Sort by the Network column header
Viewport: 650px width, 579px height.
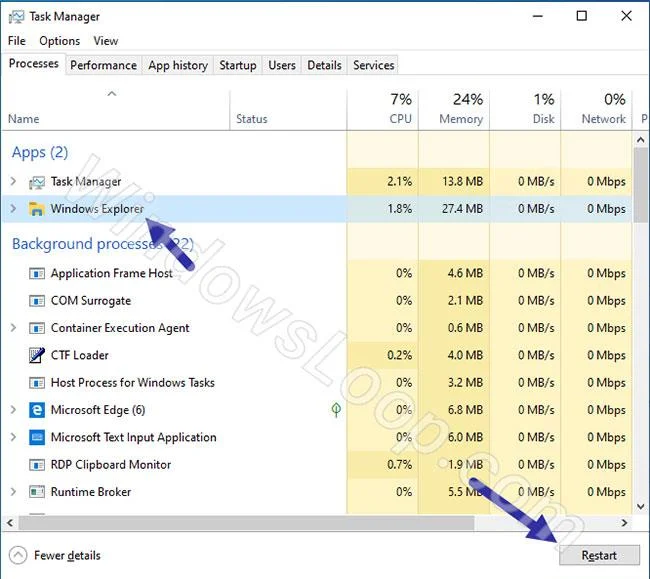[597, 110]
